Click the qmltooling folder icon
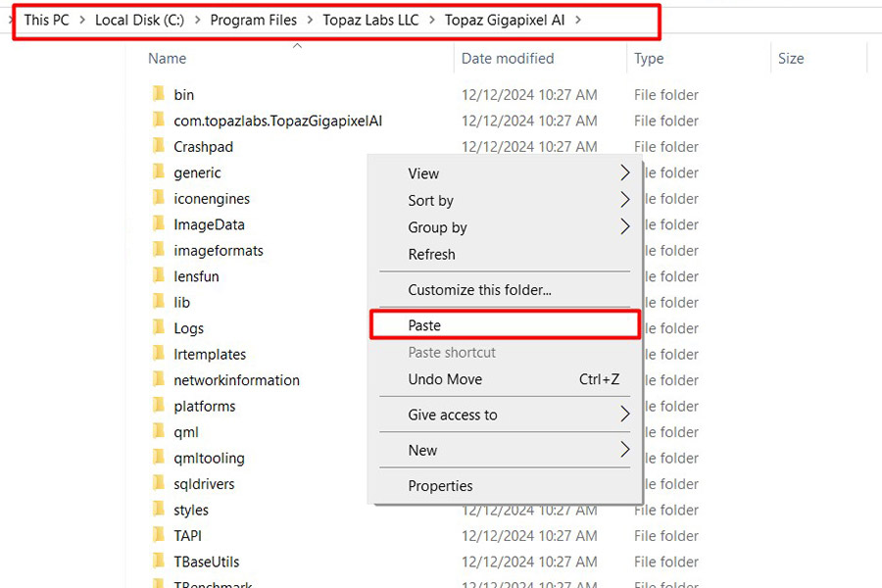 [159, 457]
